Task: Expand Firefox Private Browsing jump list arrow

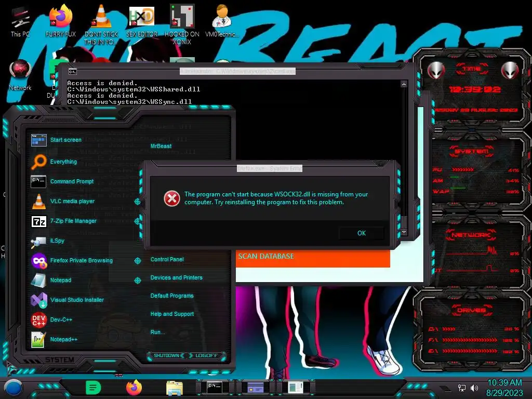Action: [x=137, y=261]
